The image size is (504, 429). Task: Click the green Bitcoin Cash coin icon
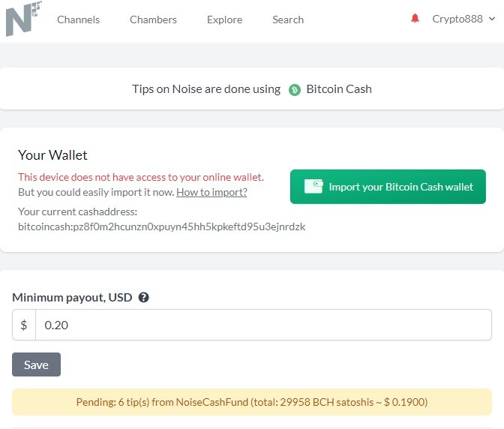point(295,90)
